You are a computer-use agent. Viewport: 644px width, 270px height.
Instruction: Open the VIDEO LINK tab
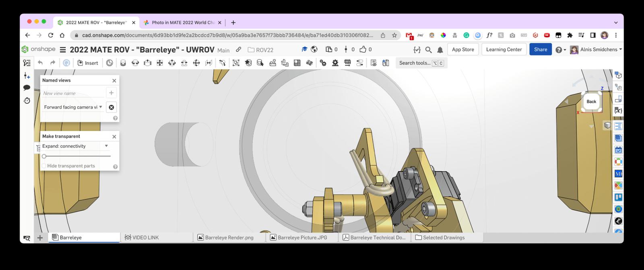(x=145, y=237)
